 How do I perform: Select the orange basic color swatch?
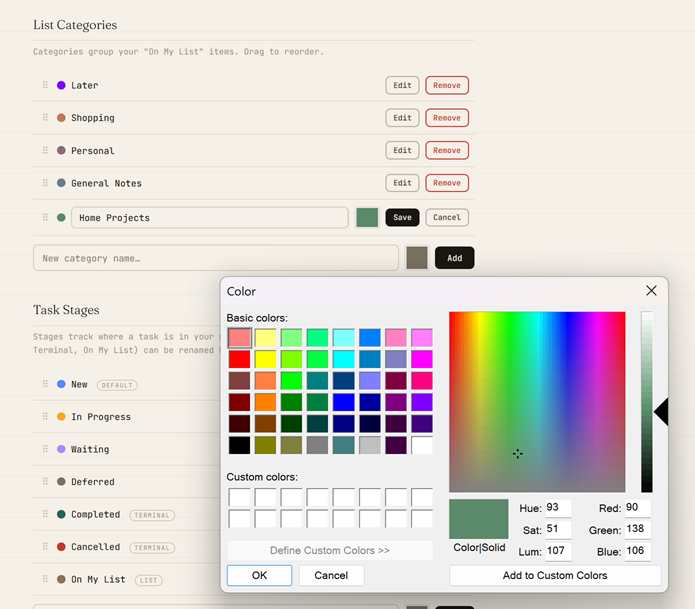(x=266, y=402)
